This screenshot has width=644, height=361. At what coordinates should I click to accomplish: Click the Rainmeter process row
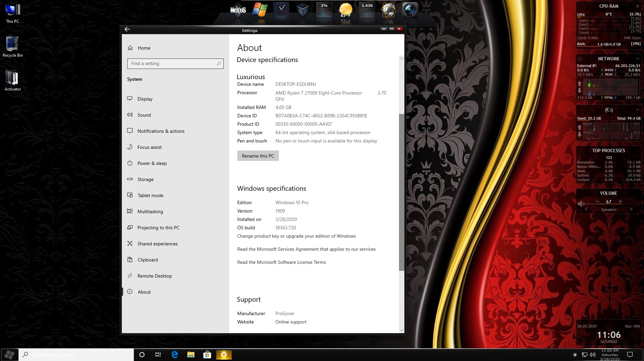[608, 162]
